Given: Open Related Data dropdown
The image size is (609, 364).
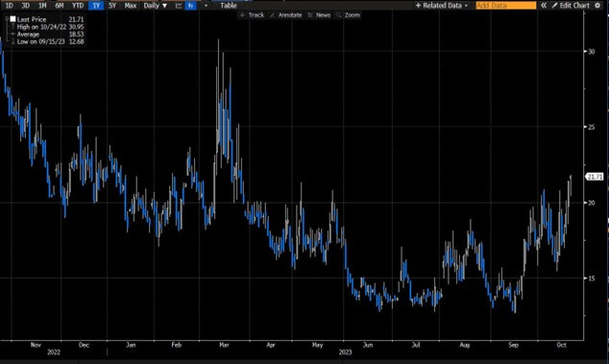Looking at the screenshot, I should click(442, 6).
